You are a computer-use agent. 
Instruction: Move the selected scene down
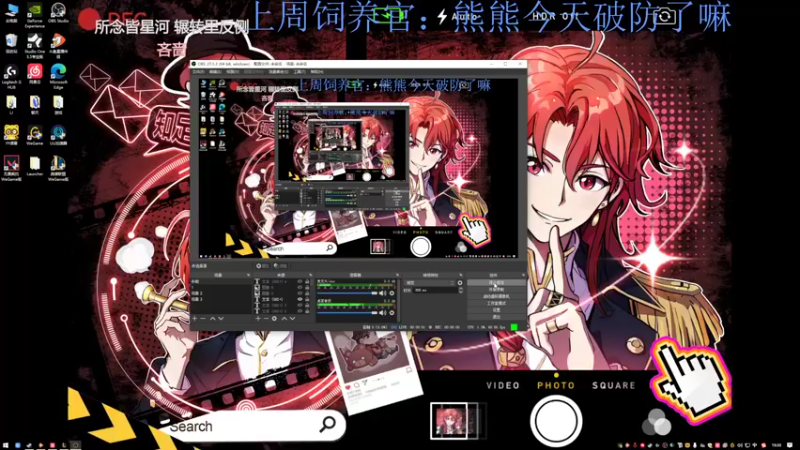pos(221,318)
